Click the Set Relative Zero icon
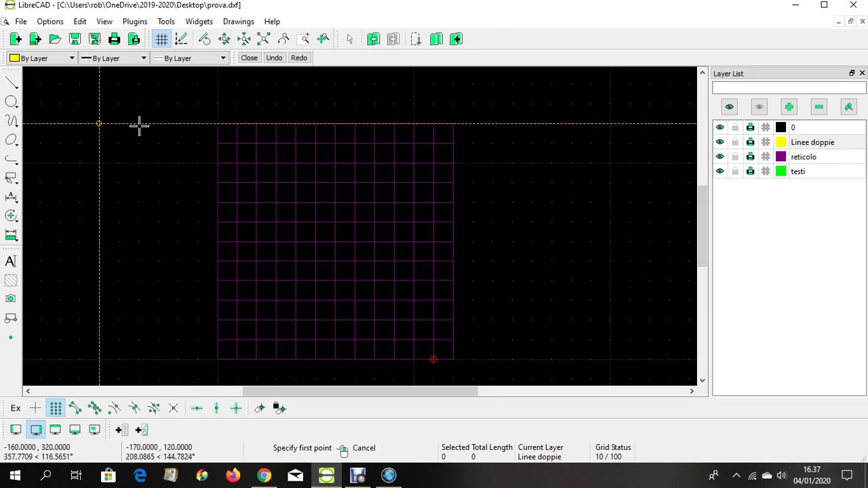This screenshot has width=868, height=488. pyautogui.click(x=260, y=408)
